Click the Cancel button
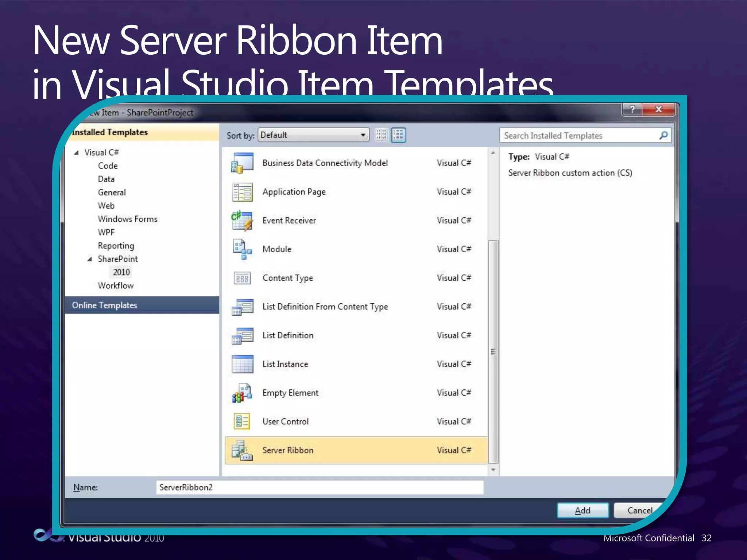The image size is (747, 560). (640, 510)
